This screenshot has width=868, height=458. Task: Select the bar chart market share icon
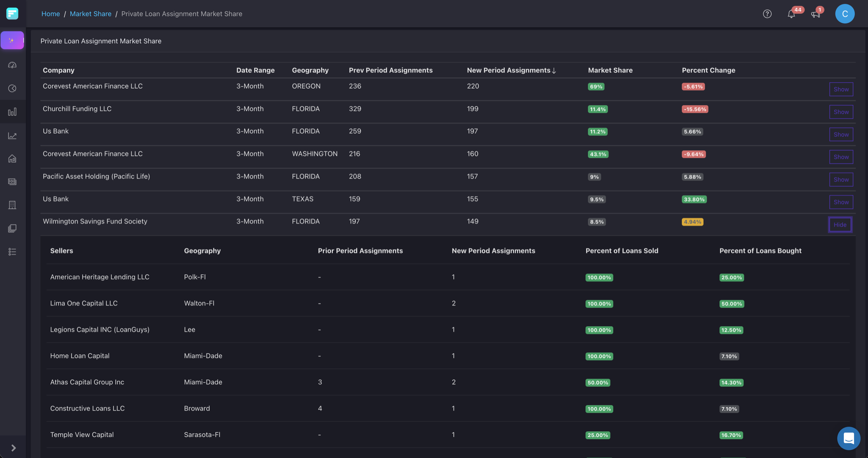(x=12, y=112)
